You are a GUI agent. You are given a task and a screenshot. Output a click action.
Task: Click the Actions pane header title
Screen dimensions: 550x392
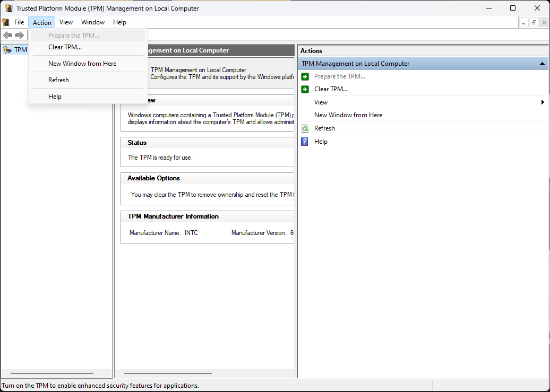(x=311, y=51)
